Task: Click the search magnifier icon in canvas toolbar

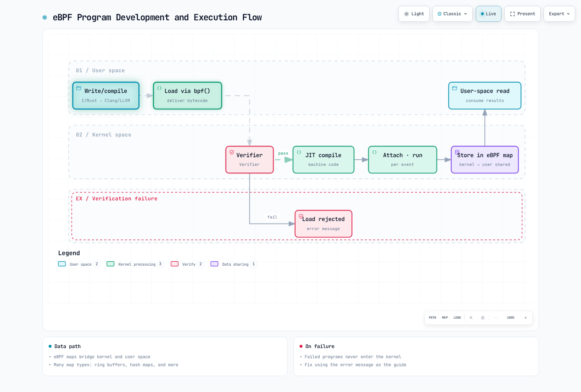Action: pyautogui.click(x=471, y=318)
